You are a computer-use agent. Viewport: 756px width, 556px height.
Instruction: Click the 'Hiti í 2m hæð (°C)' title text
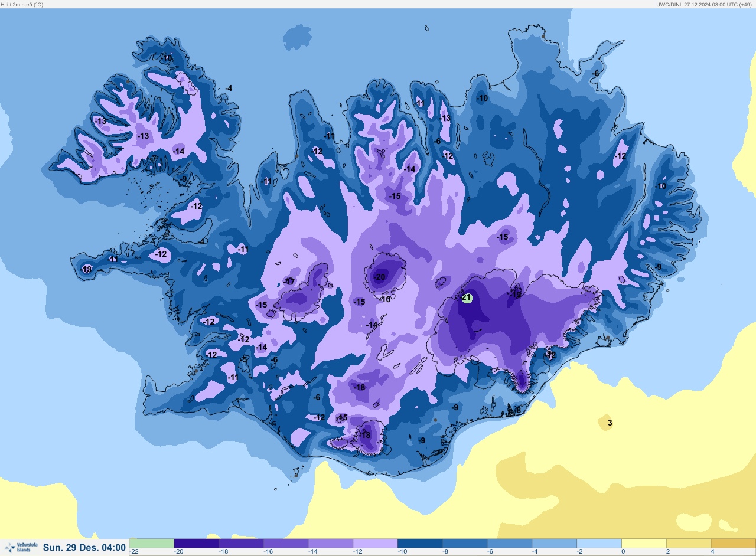pyautogui.click(x=22, y=4)
